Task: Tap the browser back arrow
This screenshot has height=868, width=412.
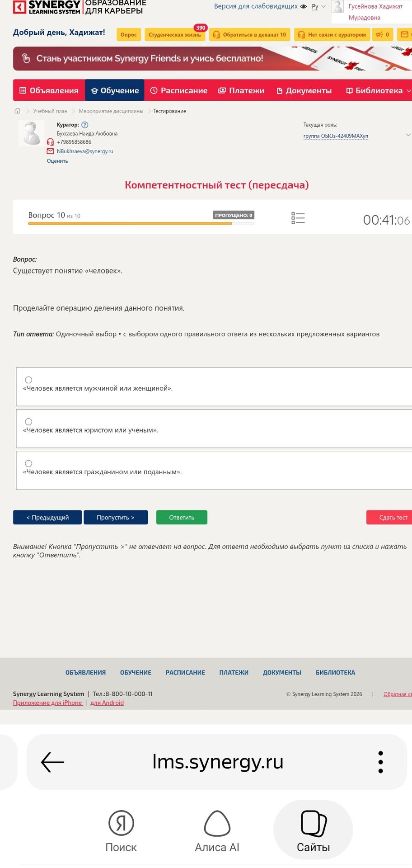Action: pos(52,762)
